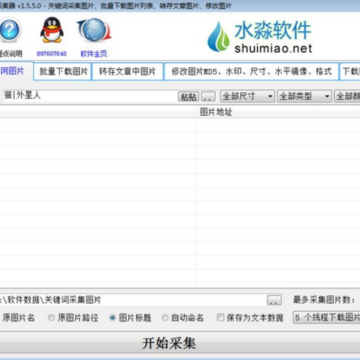Click the browse button beside the save path
The width and height of the screenshot is (360, 360).
point(274,300)
